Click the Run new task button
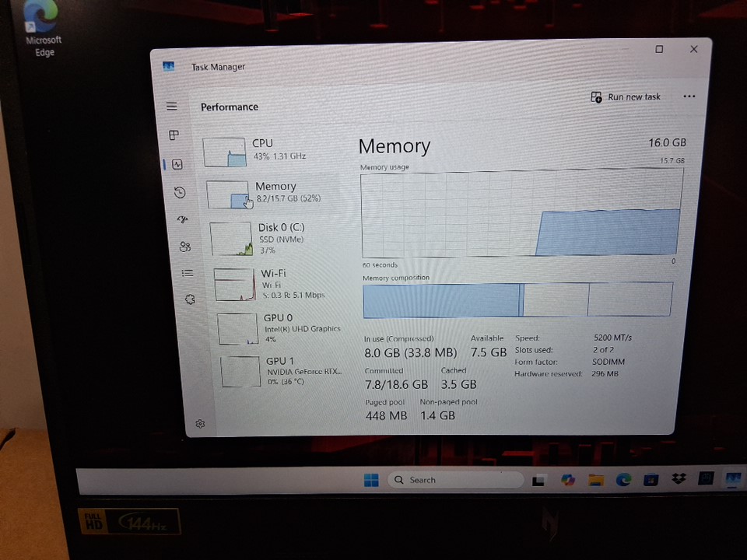The image size is (747, 560). point(626,97)
